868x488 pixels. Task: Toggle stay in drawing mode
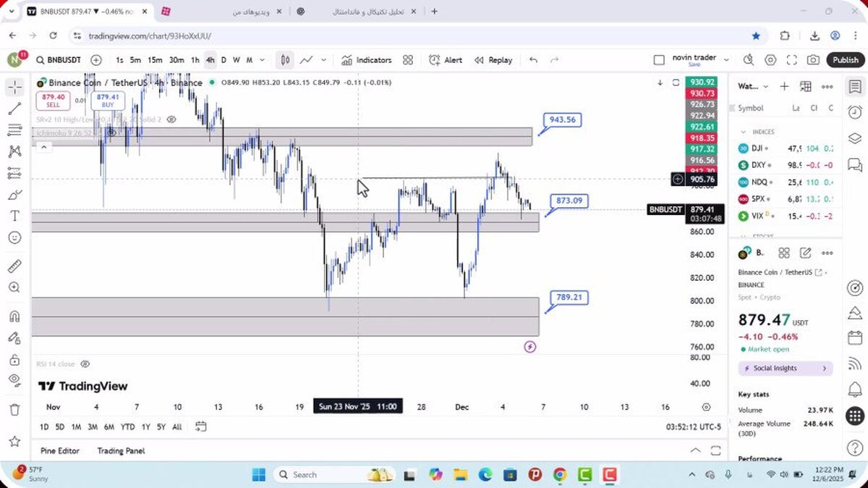[14, 337]
